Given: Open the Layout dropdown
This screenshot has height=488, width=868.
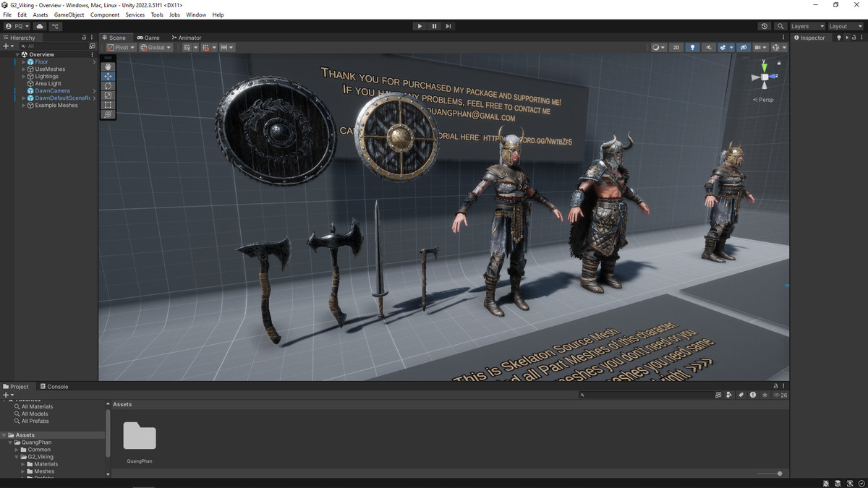Looking at the screenshot, I should [845, 26].
